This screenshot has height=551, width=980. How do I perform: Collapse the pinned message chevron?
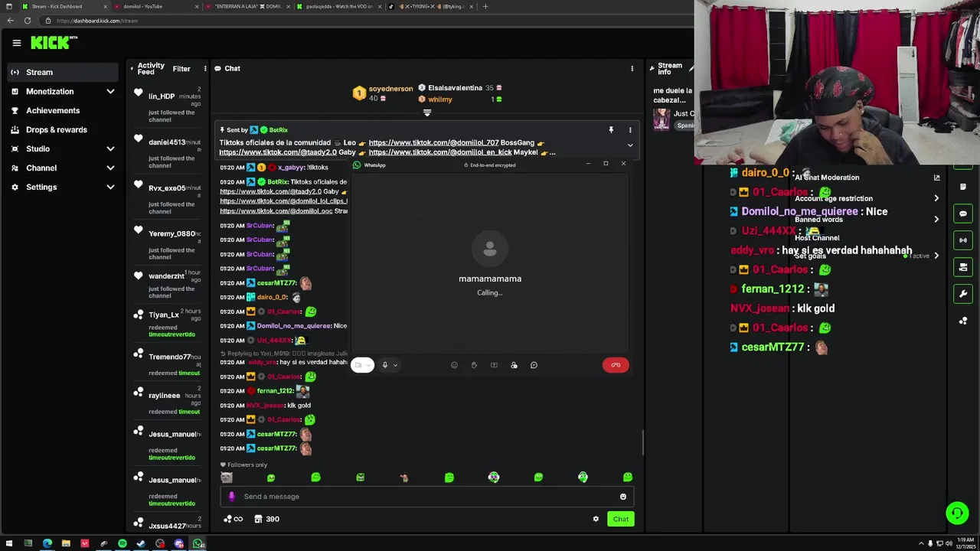click(630, 145)
